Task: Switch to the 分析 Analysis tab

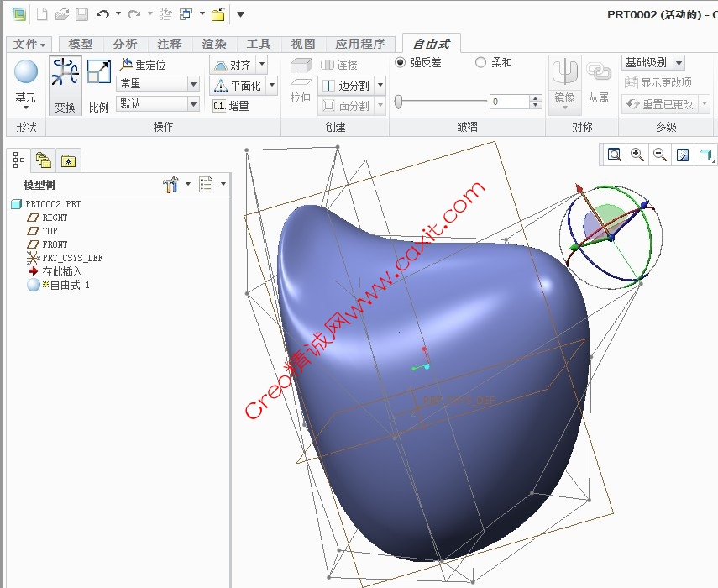Action: [124, 44]
